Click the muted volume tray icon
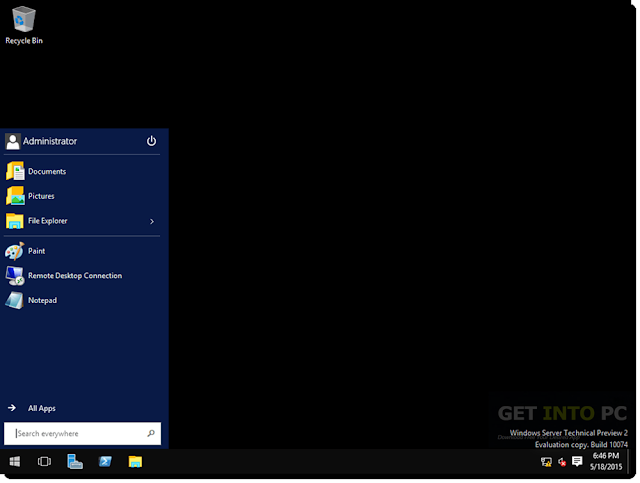Image resolution: width=640 pixels, height=483 pixels. pos(562,462)
